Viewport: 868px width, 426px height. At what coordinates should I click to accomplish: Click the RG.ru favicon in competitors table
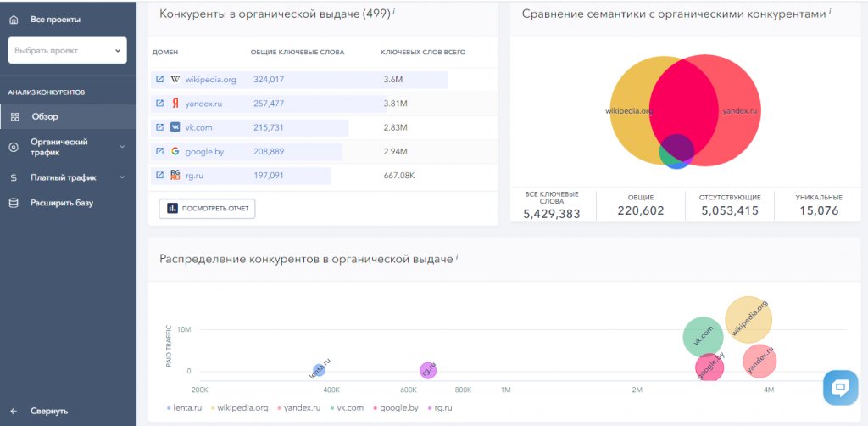coord(175,175)
